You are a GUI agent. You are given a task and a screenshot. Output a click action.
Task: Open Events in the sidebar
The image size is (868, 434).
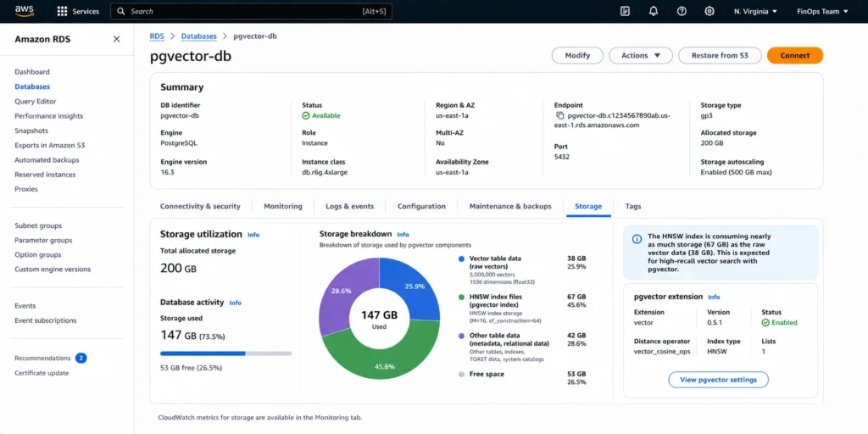tap(25, 305)
